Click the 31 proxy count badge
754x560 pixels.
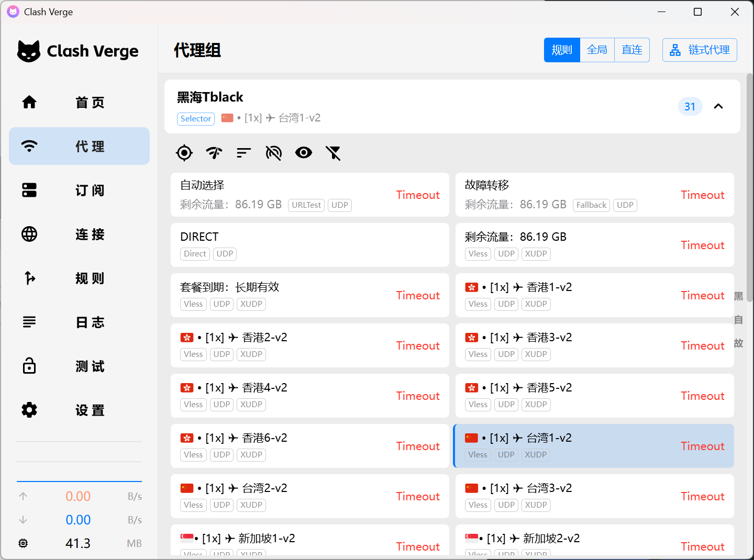[690, 106]
